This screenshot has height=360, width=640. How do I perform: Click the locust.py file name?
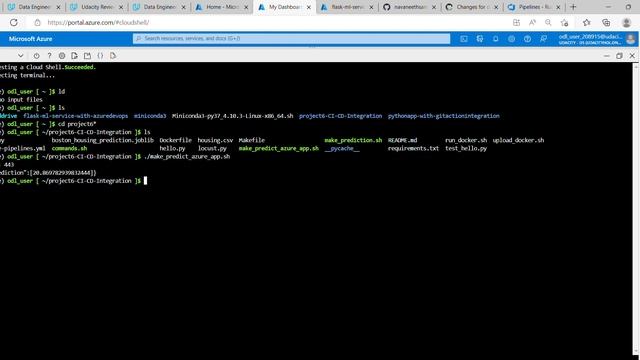coord(212,148)
